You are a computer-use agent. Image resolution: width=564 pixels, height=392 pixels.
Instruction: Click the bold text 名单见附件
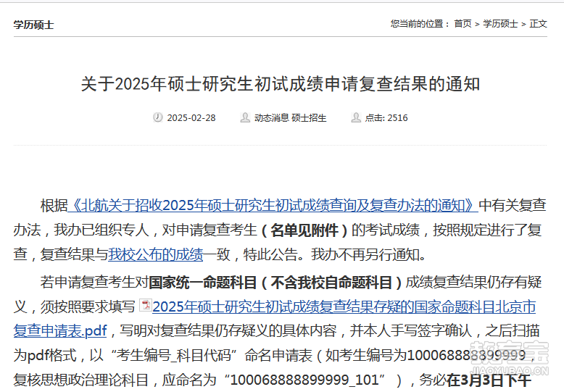click(304, 230)
